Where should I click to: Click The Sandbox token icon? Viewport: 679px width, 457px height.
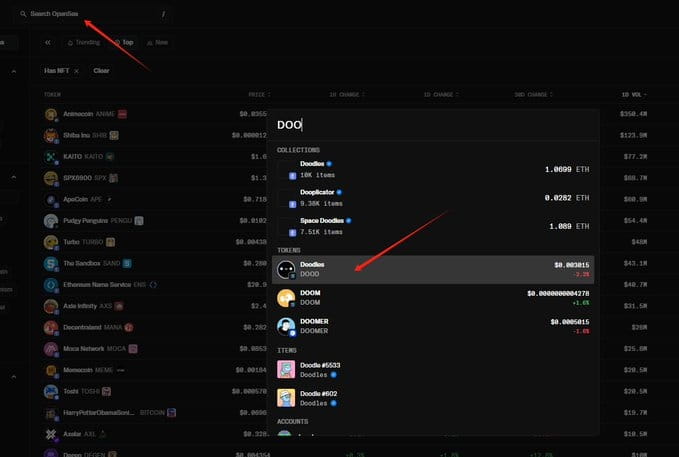(x=51, y=263)
